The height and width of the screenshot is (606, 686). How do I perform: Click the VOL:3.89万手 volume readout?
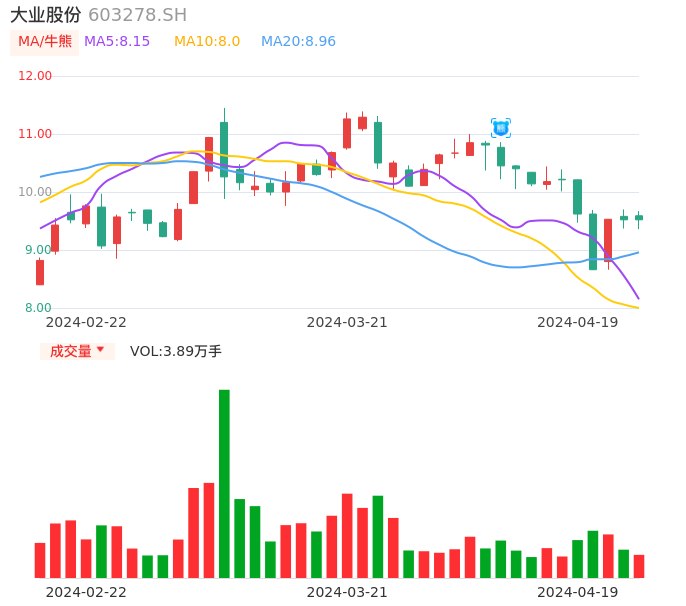[x=176, y=351]
